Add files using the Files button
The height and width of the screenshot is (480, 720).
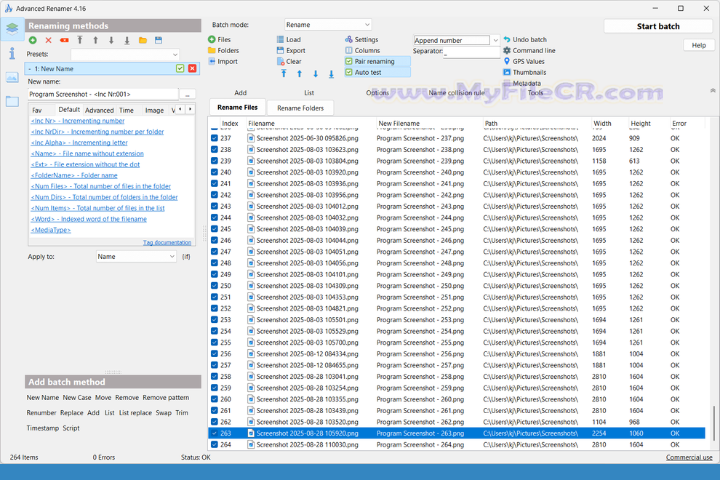tap(219, 40)
